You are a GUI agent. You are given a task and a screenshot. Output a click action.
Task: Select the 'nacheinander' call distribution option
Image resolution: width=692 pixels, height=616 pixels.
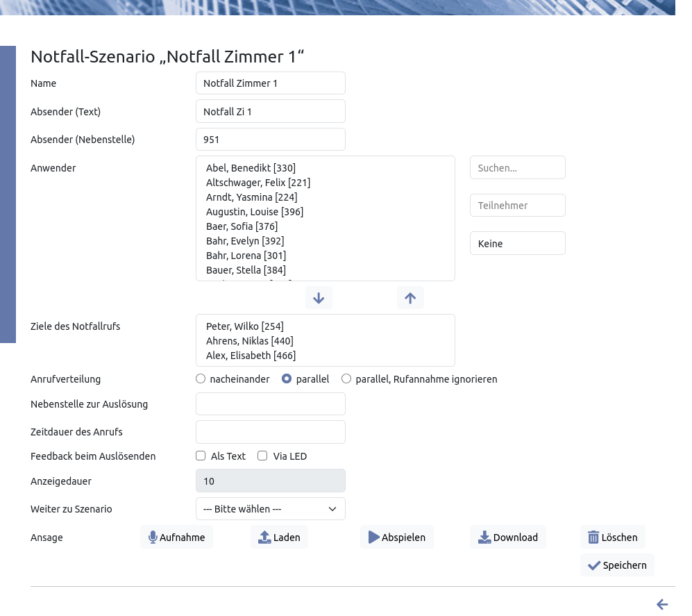pos(201,379)
